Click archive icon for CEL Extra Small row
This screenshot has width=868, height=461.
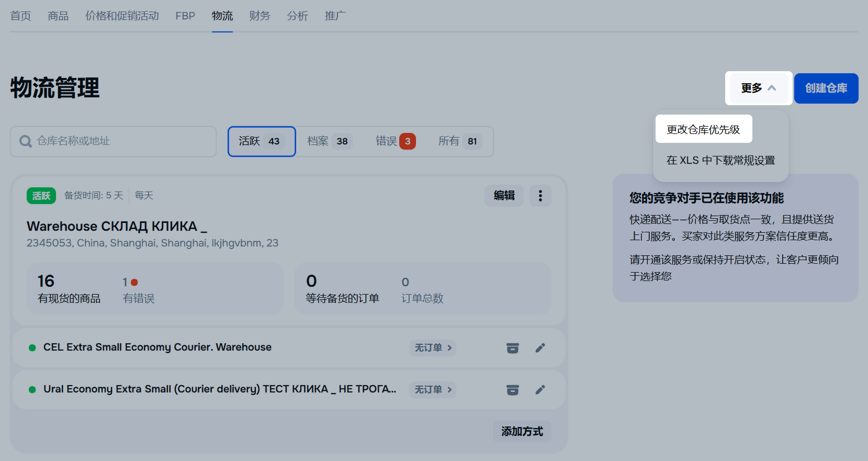[x=512, y=348]
